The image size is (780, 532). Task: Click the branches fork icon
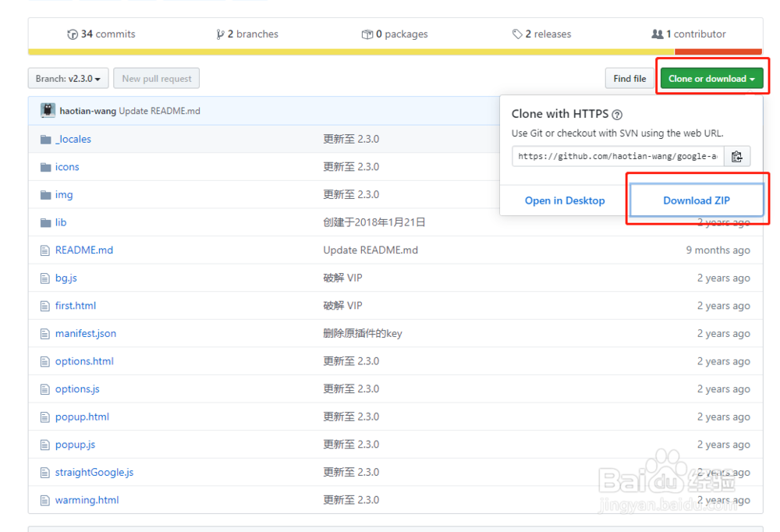pyautogui.click(x=220, y=34)
